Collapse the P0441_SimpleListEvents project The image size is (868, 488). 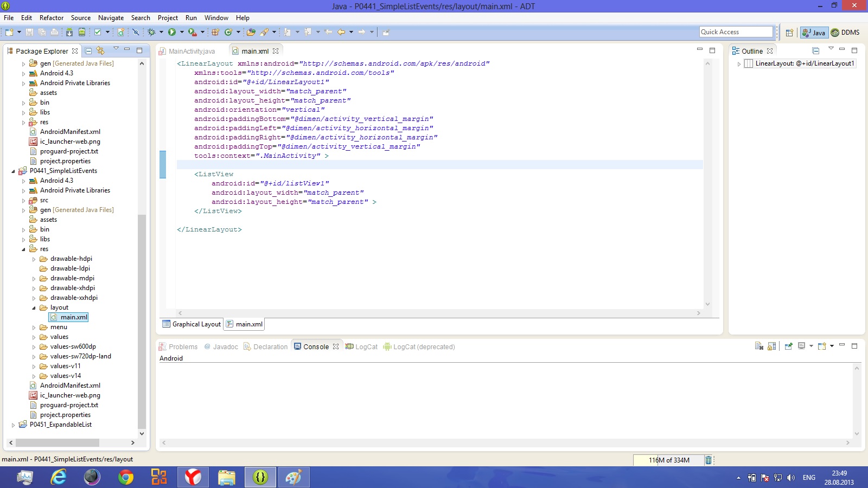(x=13, y=171)
